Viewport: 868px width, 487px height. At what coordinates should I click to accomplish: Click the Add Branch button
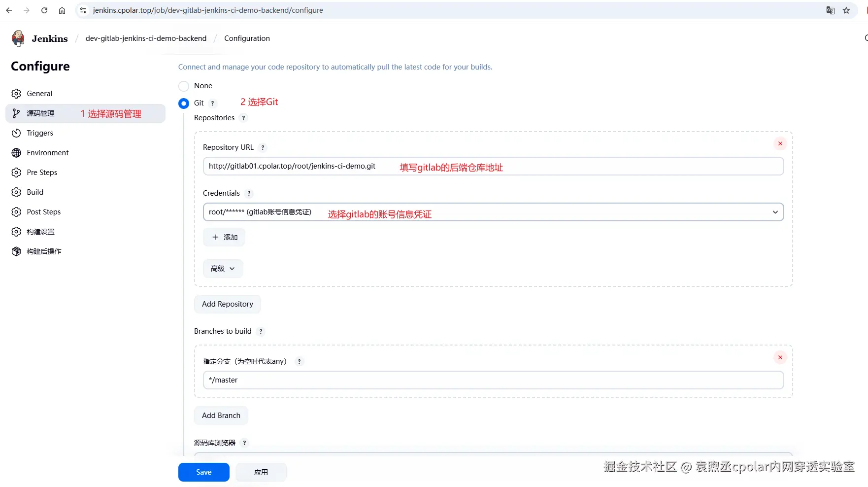pos(221,416)
